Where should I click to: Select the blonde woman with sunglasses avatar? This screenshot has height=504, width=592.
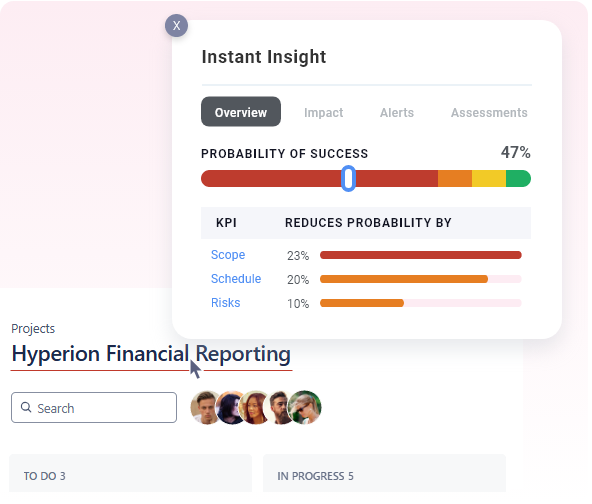coord(305,407)
